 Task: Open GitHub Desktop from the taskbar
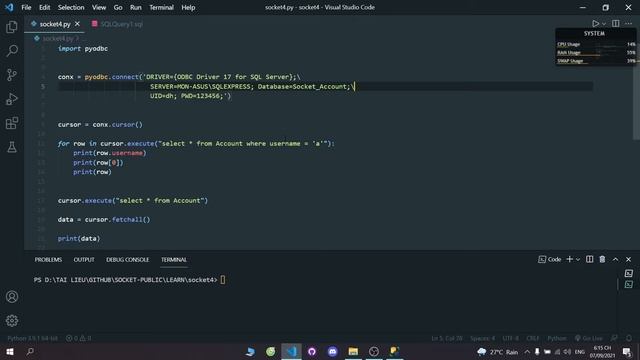point(312,351)
